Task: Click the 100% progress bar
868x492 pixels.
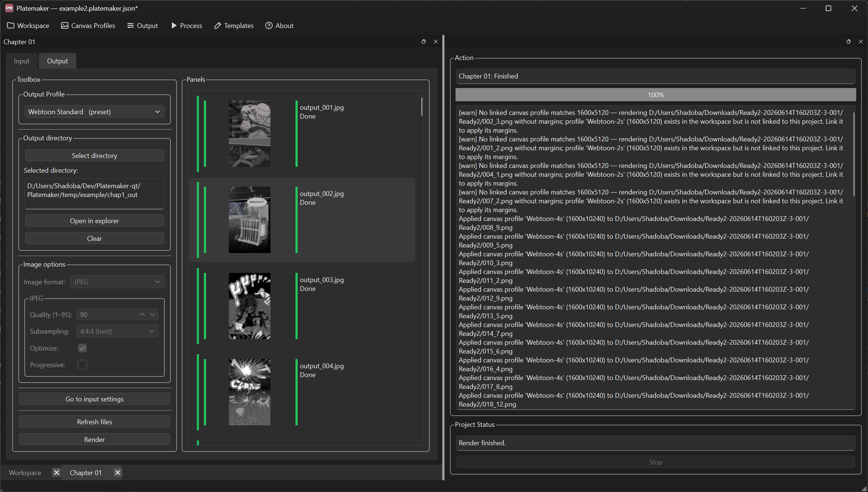Action: click(656, 95)
